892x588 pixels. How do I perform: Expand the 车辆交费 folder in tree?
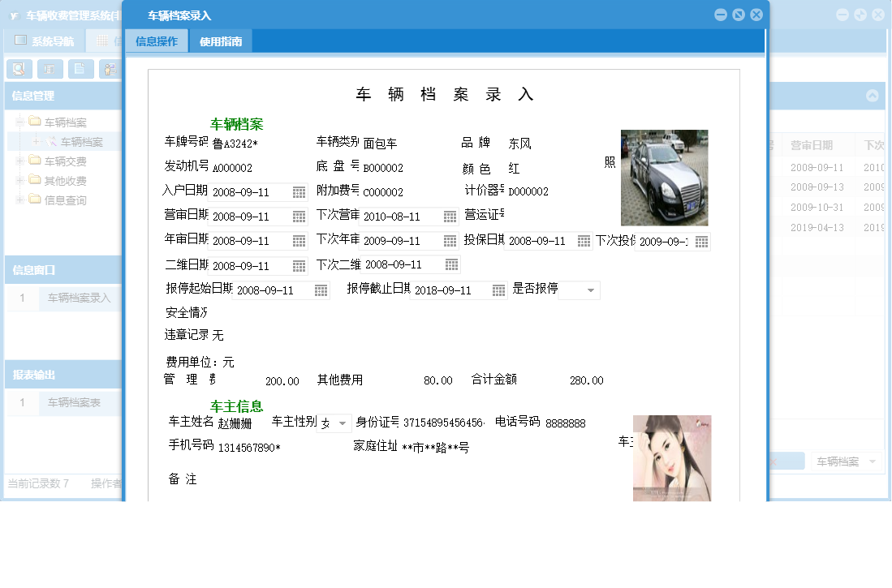pos(19,161)
